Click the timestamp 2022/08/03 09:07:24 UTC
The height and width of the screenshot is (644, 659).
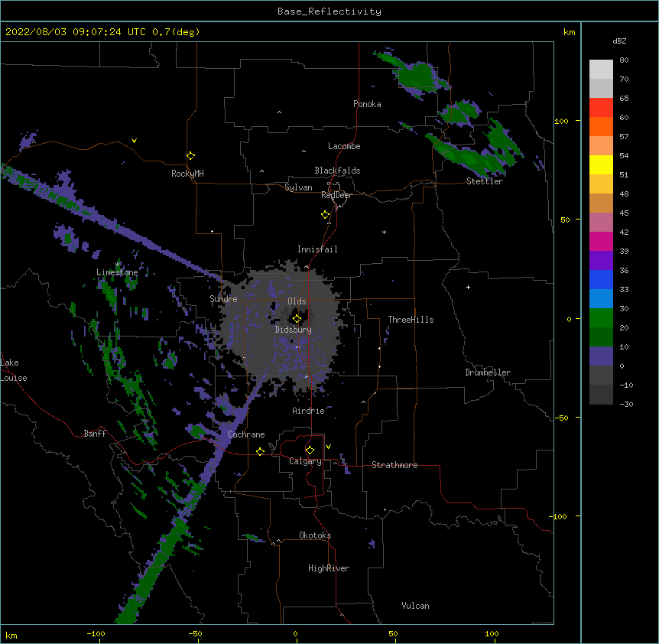pyautogui.click(x=76, y=32)
